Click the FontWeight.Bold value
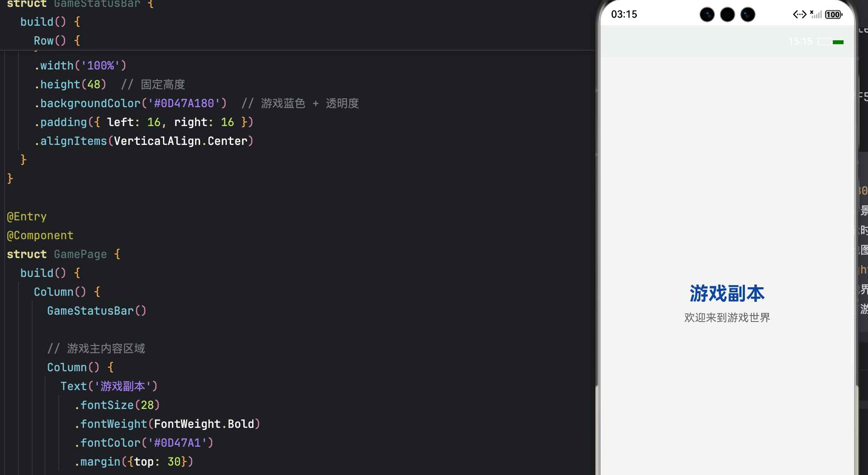868x475 pixels. click(204, 424)
